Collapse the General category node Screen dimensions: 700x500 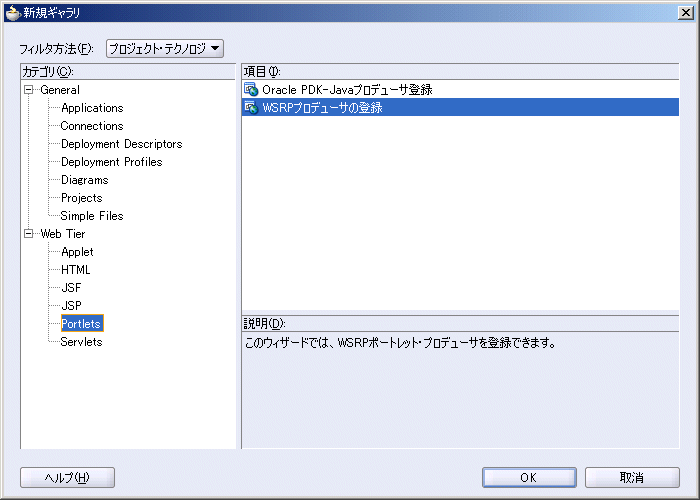click(29, 90)
